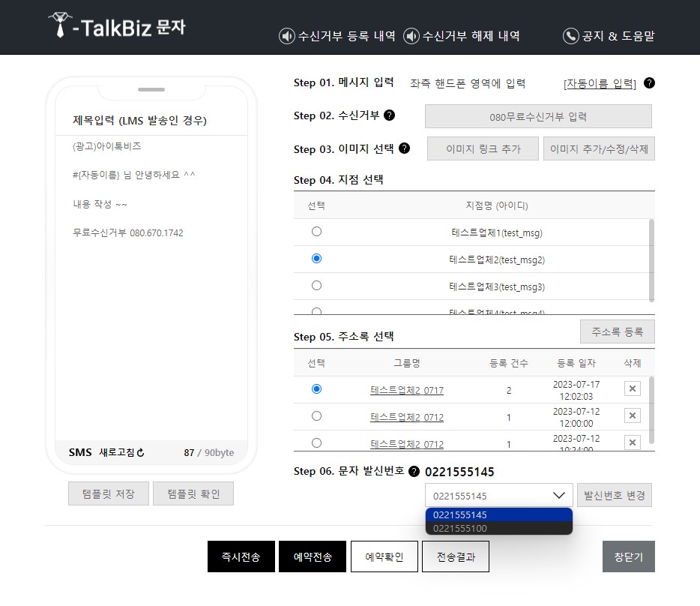Select radio for 테스트업체2 0712 address group

[316, 415]
